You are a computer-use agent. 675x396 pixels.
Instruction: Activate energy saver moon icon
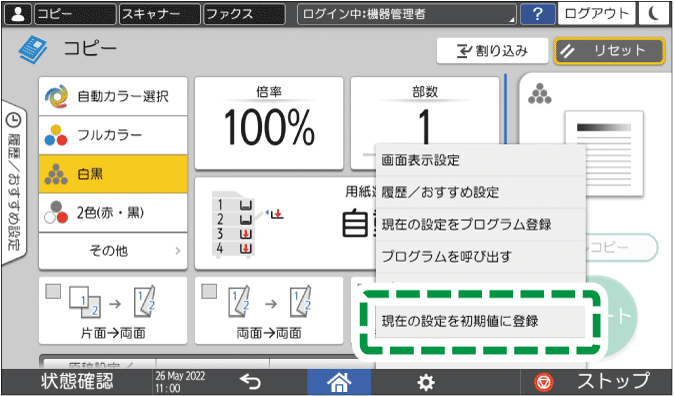(x=654, y=14)
